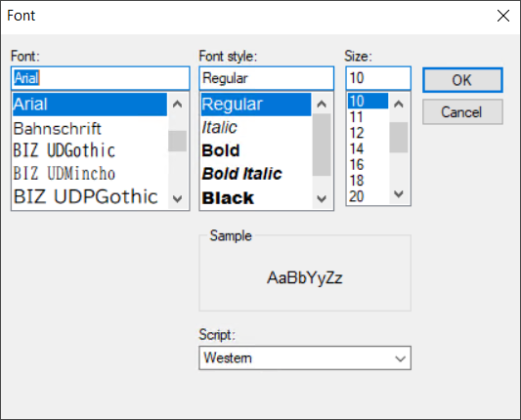Click font style list scroll down arrow

tap(322, 198)
